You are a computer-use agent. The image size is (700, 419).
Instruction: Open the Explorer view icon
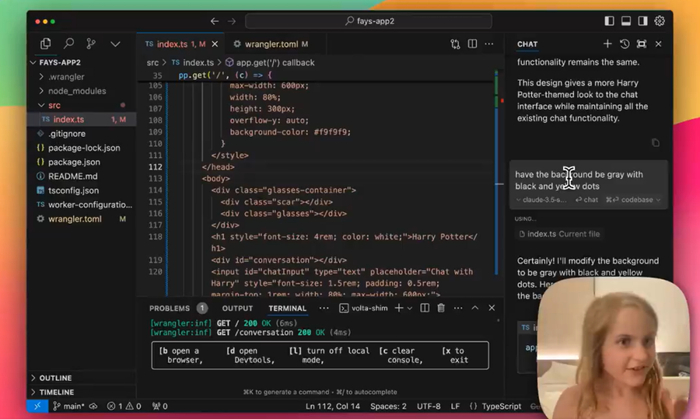click(46, 44)
